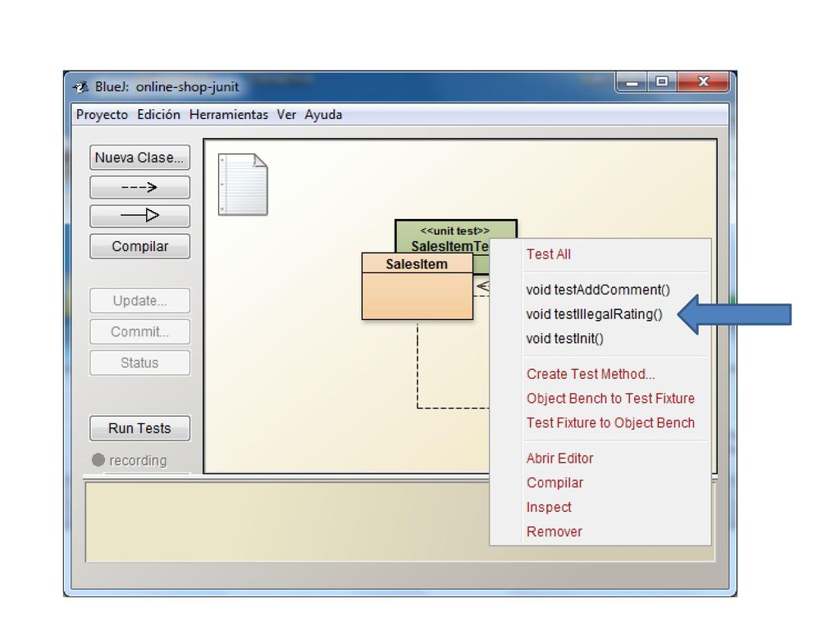
Task: Open the Proyecto menu
Action: 102,115
